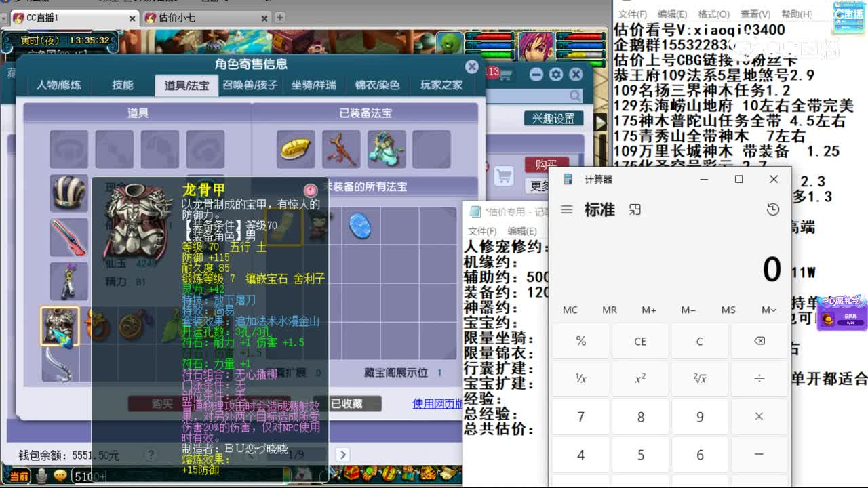Select the equipped red weapon item icon
This screenshot has height=488, width=868.
pyautogui.click(x=68, y=237)
